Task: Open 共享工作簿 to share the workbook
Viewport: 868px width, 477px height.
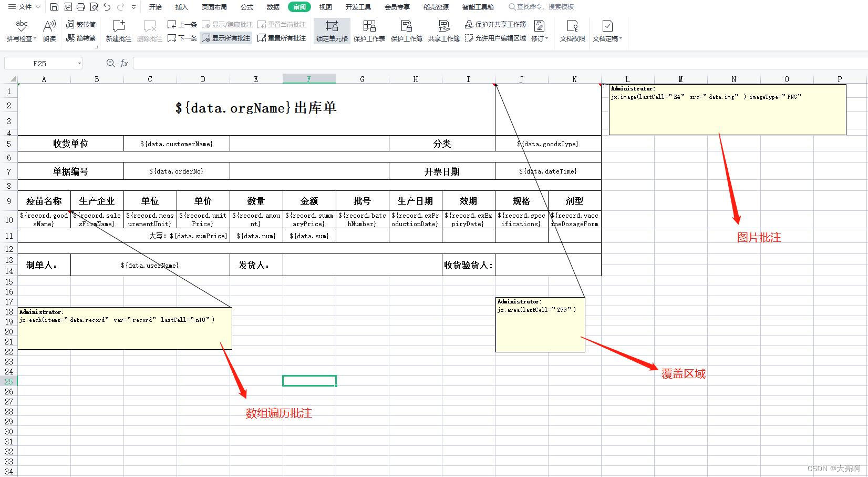Action: 443,31
